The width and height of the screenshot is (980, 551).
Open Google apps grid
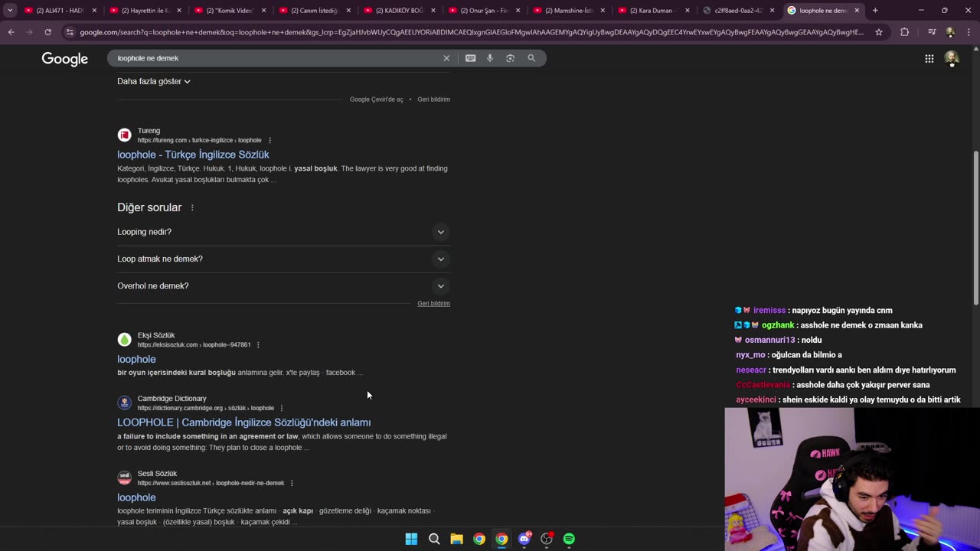click(929, 58)
